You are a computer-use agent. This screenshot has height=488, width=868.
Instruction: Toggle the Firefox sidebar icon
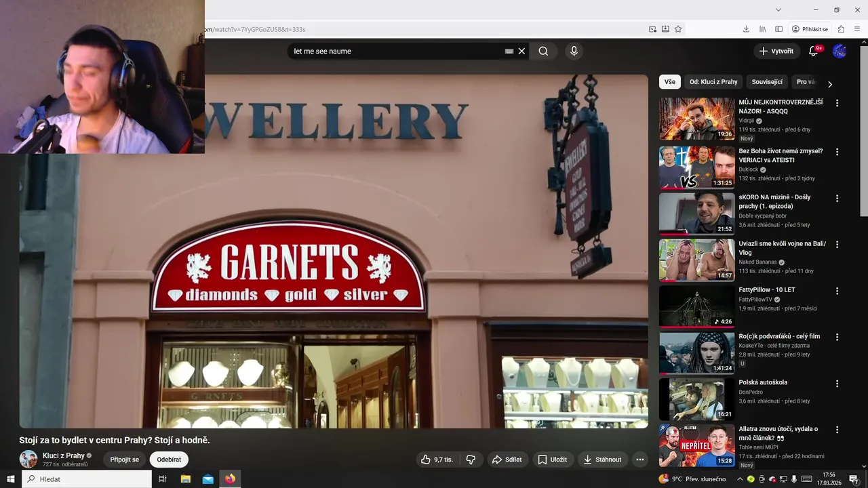pyautogui.click(x=779, y=29)
